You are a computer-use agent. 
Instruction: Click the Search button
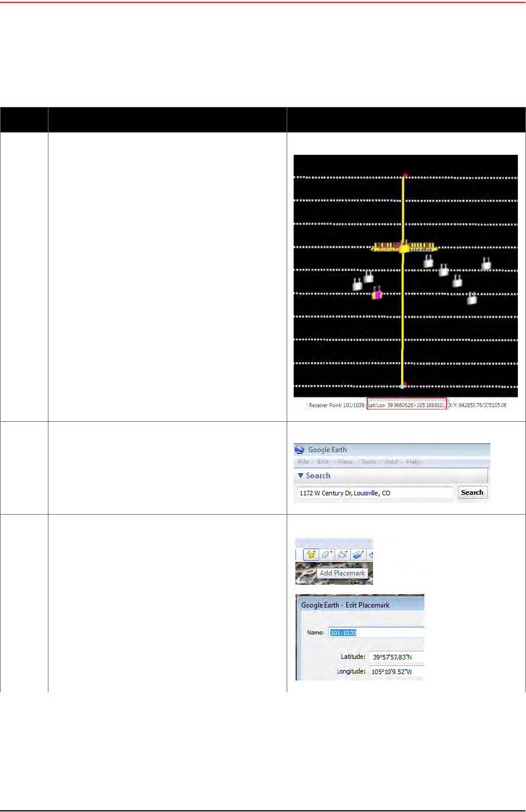pyautogui.click(x=472, y=492)
